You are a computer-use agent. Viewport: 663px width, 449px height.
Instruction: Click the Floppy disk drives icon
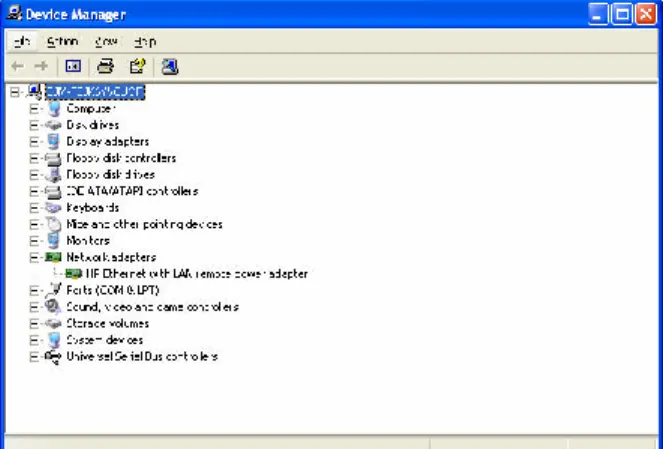click(x=53, y=175)
